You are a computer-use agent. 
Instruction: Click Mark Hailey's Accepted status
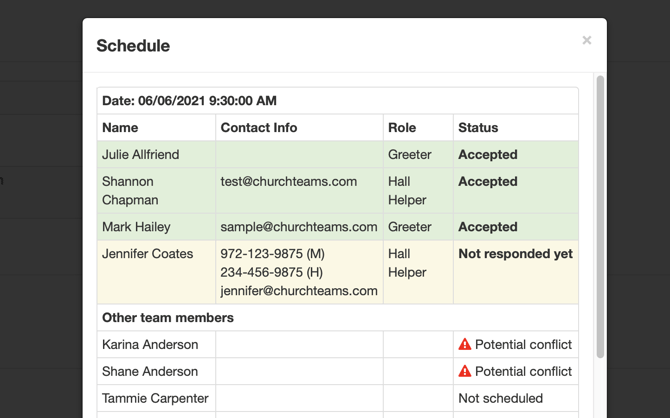click(488, 227)
